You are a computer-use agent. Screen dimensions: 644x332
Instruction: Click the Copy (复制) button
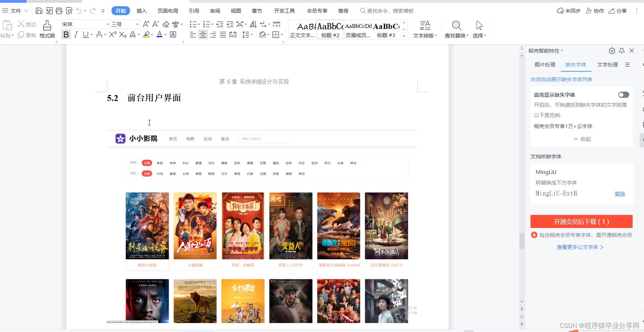coord(27,35)
